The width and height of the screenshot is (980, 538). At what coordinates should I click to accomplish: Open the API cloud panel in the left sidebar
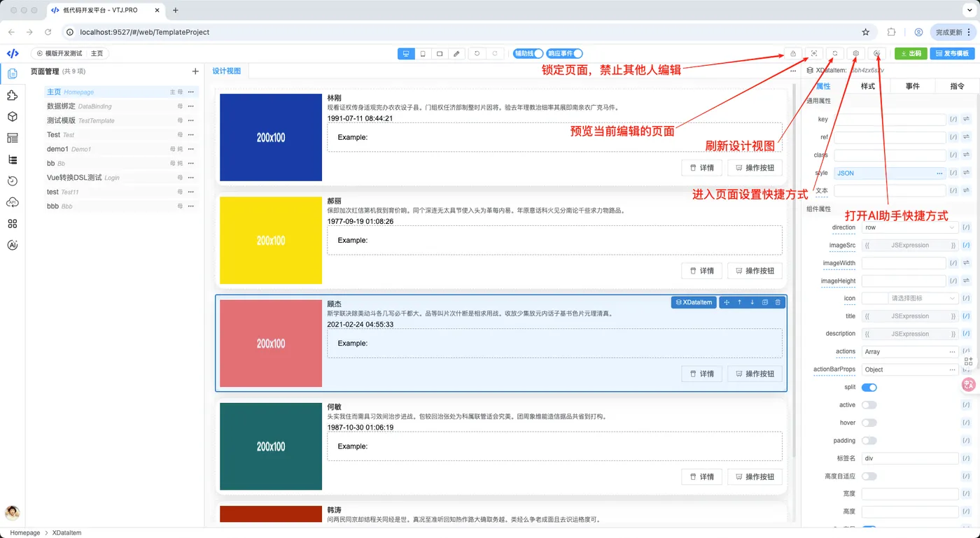[13, 202]
